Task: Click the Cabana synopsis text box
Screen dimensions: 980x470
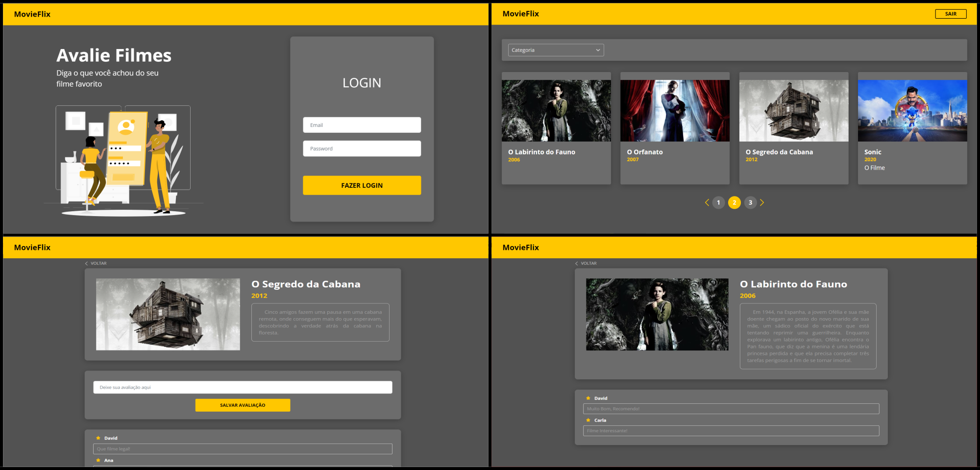Action: (x=320, y=322)
